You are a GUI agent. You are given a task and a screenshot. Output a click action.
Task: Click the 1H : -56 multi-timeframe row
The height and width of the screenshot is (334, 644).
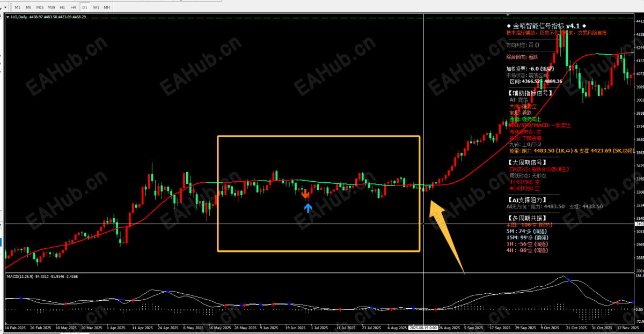pyautogui.click(x=527, y=244)
